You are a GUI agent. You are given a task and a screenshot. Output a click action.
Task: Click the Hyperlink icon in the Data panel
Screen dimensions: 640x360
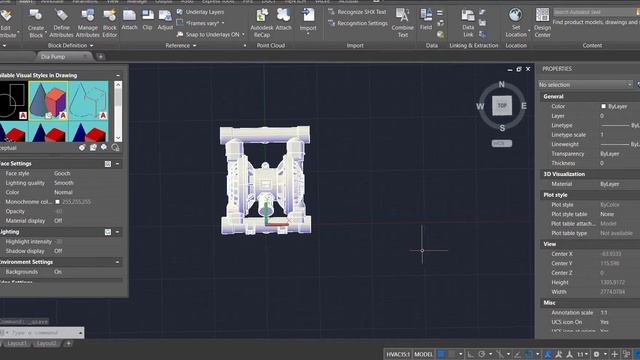[x=440, y=34]
